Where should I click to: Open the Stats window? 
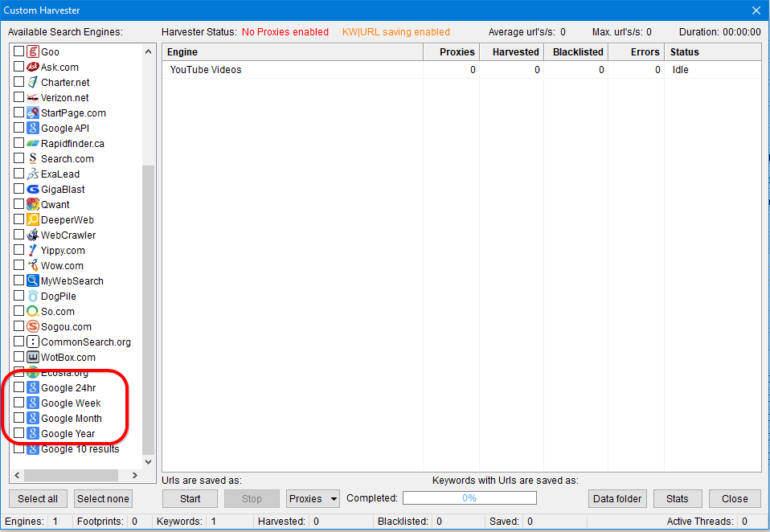point(678,498)
